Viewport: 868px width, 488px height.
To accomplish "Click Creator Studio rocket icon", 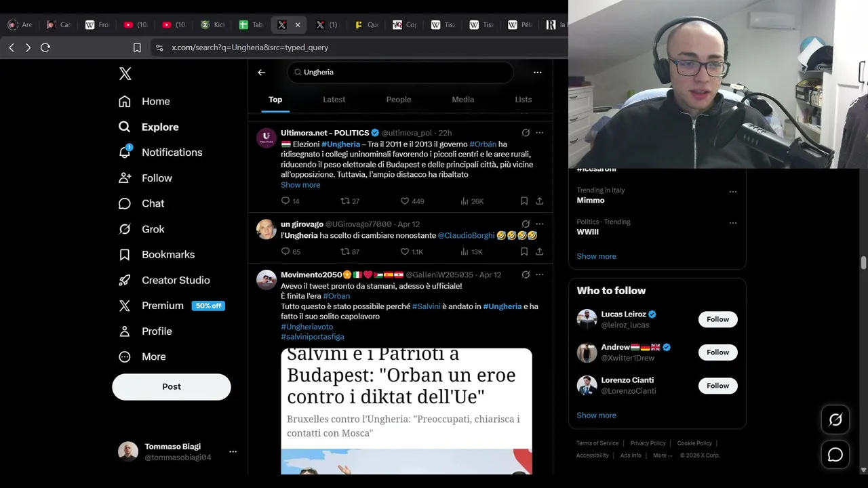I will (125, 280).
